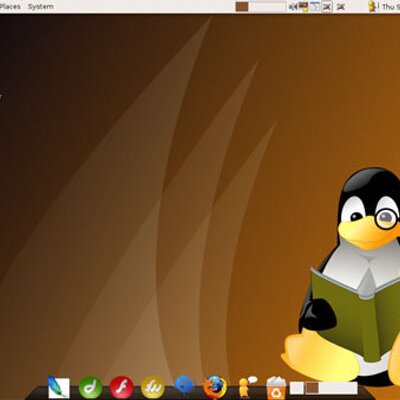Launch Dreamweaver from the green dock icon
Screen dimensions: 400x400
point(90,387)
